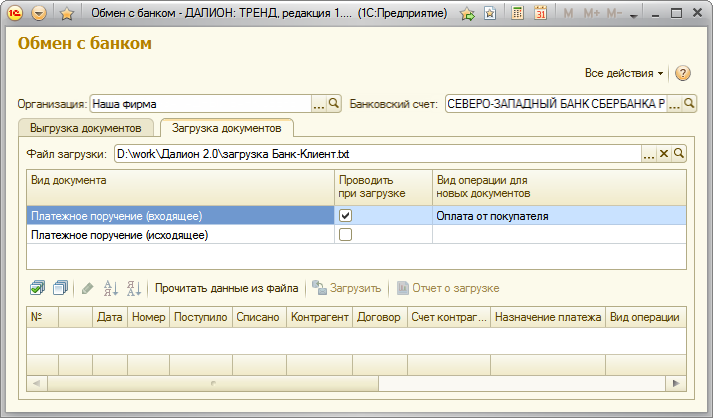Click into the Организация field
This screenshot has width=713, height=418.
coord(201,104)
